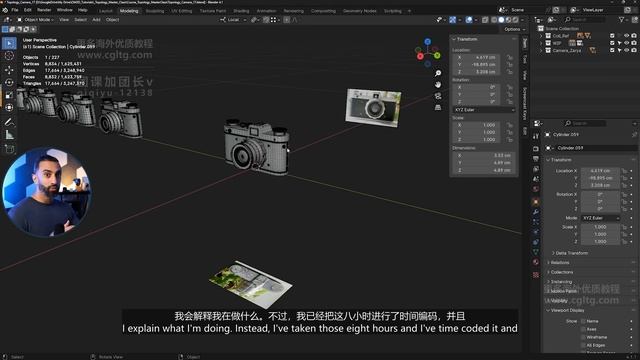Expand the Camera_Zarya collection

click(x=541, y=50)
